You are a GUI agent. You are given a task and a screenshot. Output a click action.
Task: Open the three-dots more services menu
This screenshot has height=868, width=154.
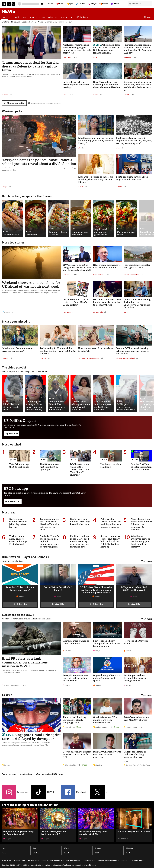pos(124,4)
